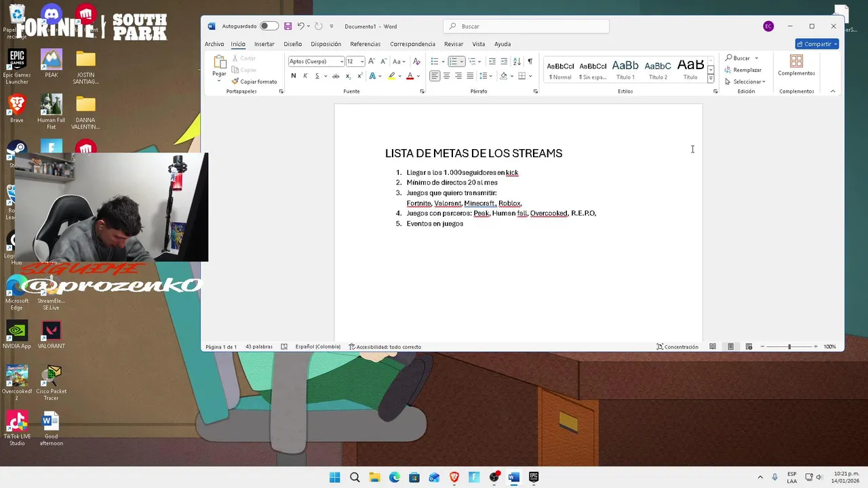Click the yellow text highlight color button
This screenshot has height=488, width=868.
[x=391, y=76]
